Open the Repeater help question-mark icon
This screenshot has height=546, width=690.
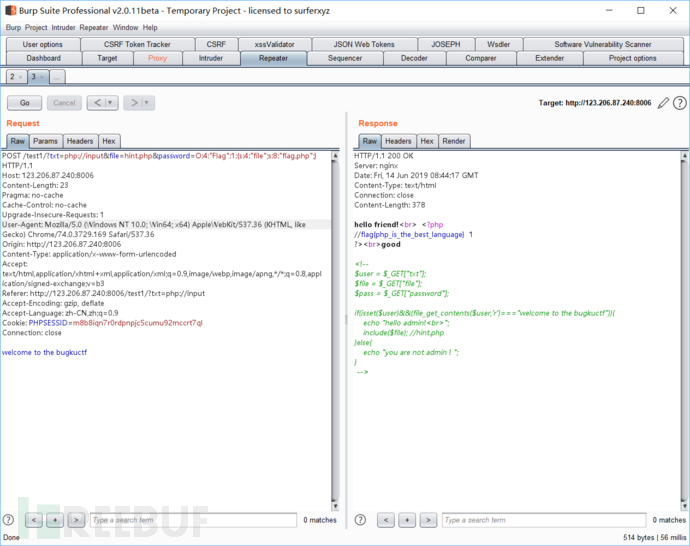tap(680, 103)
